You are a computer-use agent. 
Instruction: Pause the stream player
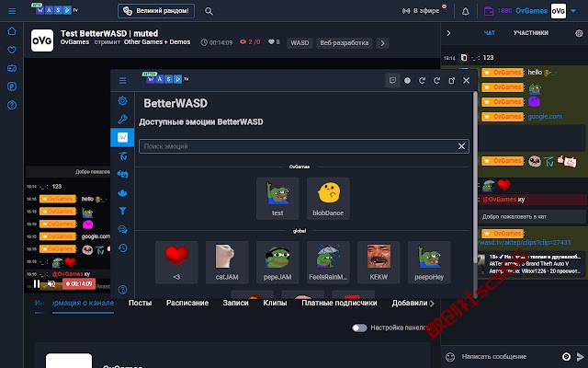tap(37, 283)
